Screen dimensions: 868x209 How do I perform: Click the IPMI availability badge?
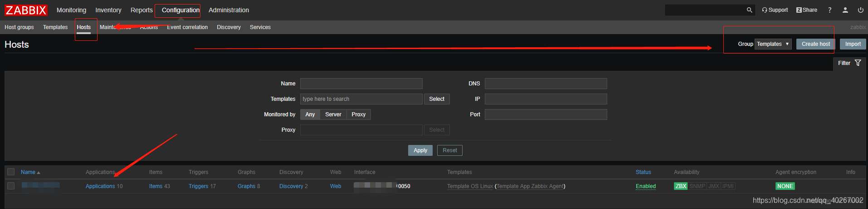point(728,186)
